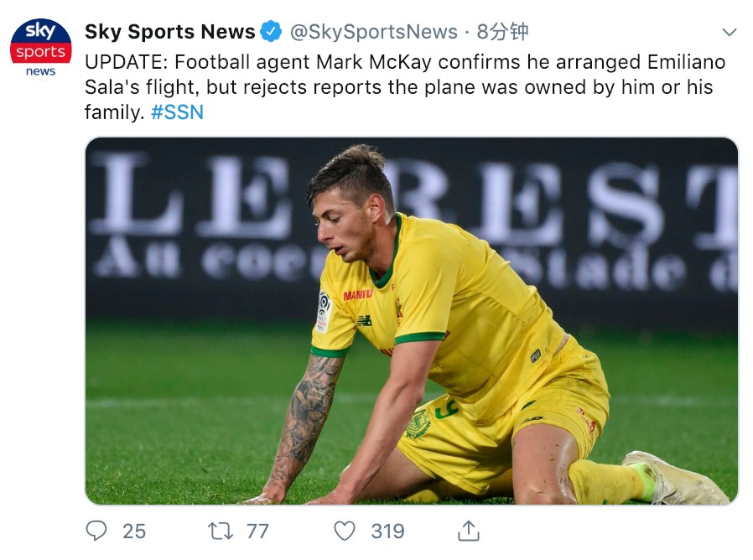Click the blue verified badge
The height and width of the screenshot is (560, 753).
tap(271, 32)
